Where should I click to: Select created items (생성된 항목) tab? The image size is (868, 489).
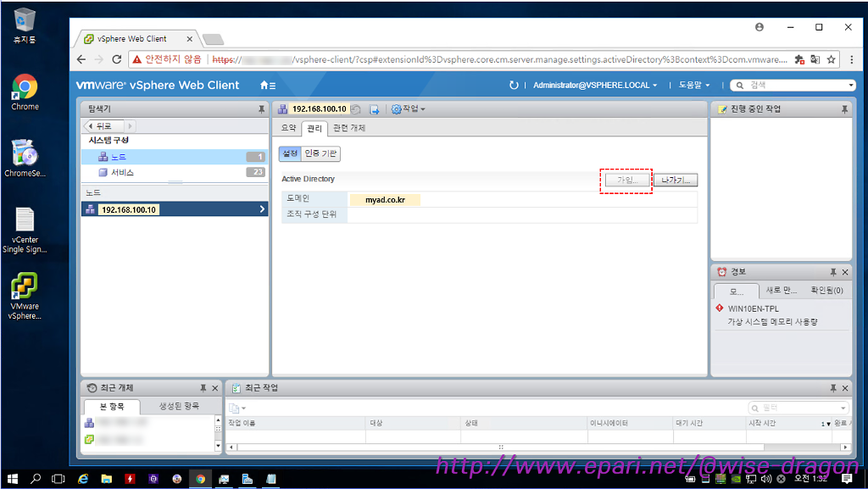tap(179, 406)
